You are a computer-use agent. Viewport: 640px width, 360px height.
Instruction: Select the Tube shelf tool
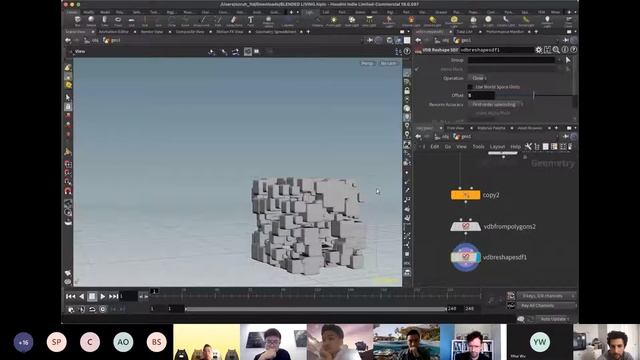104,21
